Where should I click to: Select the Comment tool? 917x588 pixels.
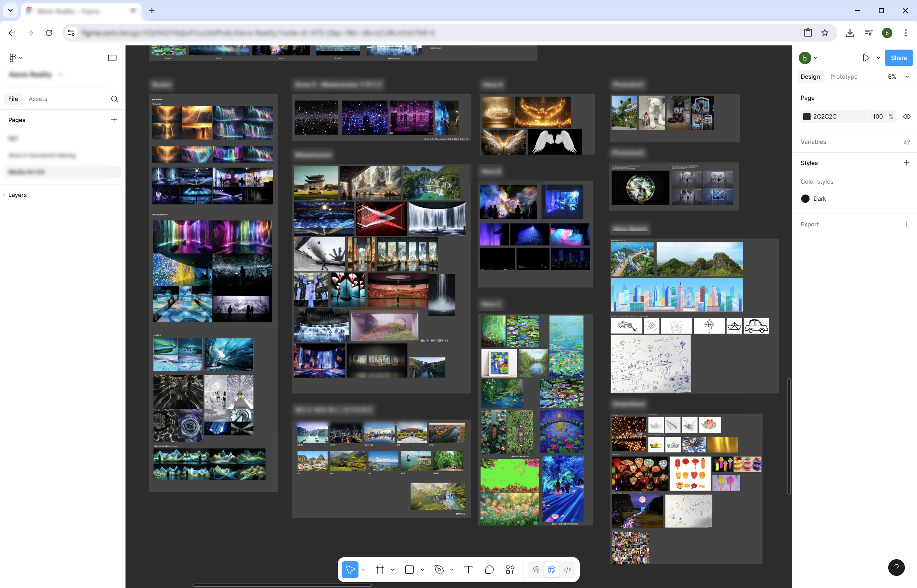click(x=489, y=570)
